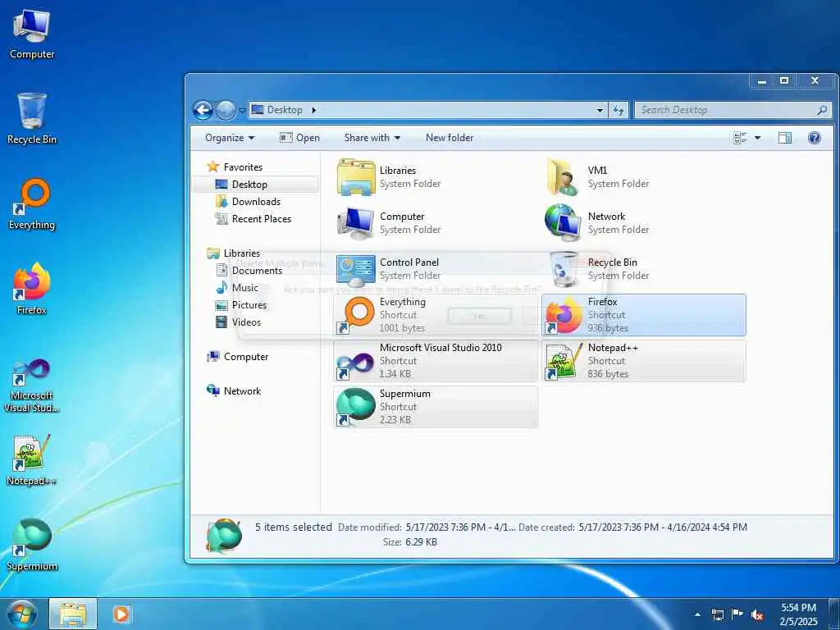Click the network icon in system tray
The height and width of the screenshot is (630, 840).
(x=717, y=614)
